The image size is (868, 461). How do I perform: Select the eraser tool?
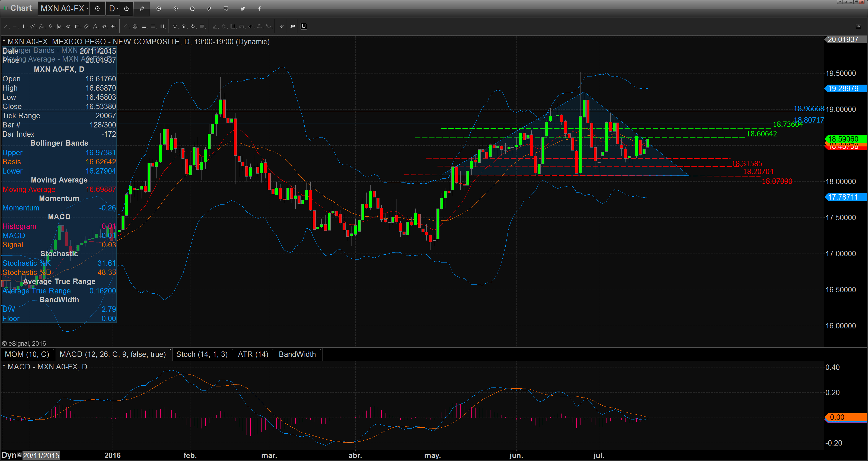[281, 26]
